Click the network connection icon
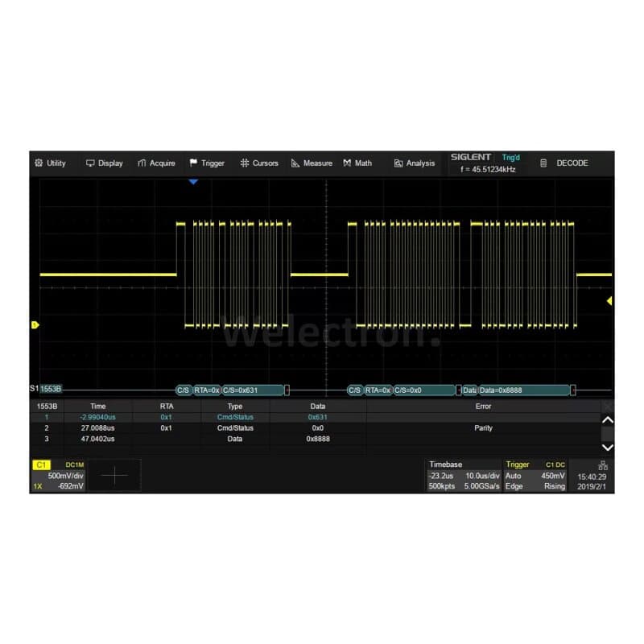 click(603, 465)
